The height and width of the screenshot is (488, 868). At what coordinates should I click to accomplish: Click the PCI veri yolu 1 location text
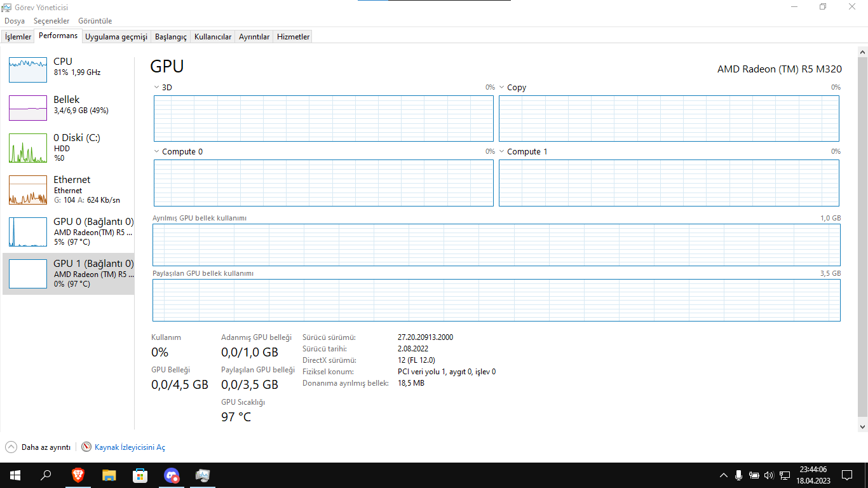447,372
